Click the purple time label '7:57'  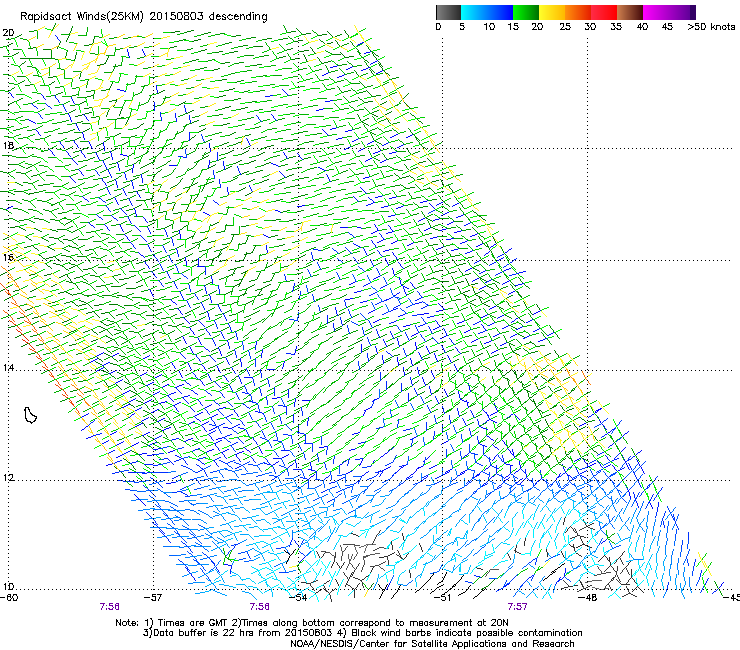point(517,607)
